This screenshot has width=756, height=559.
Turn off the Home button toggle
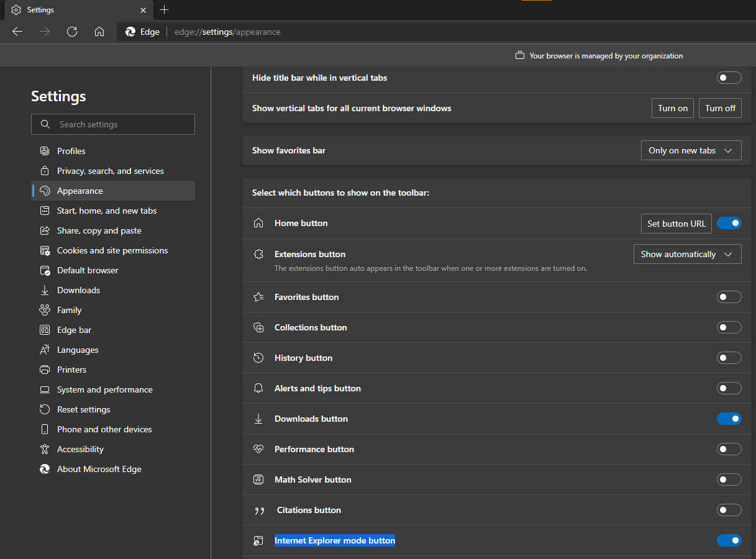click(729, 223)
